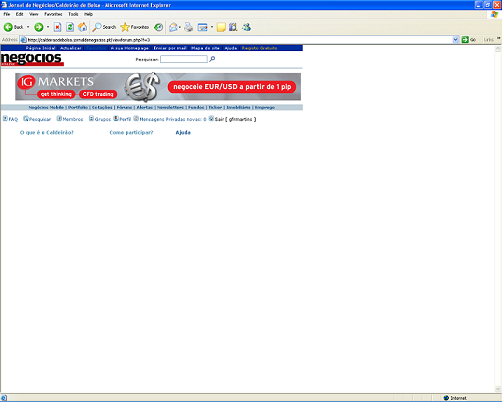The image size is (502, 402).
Task: Expand the Forward button history dropdown
Action: pyautogui.click(x=48, y=27)
